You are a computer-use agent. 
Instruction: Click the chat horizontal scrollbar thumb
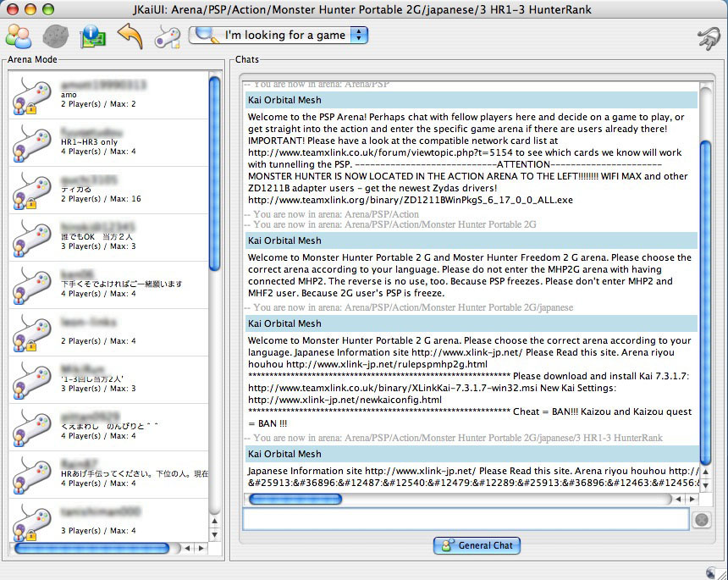[x=294, y=500]
